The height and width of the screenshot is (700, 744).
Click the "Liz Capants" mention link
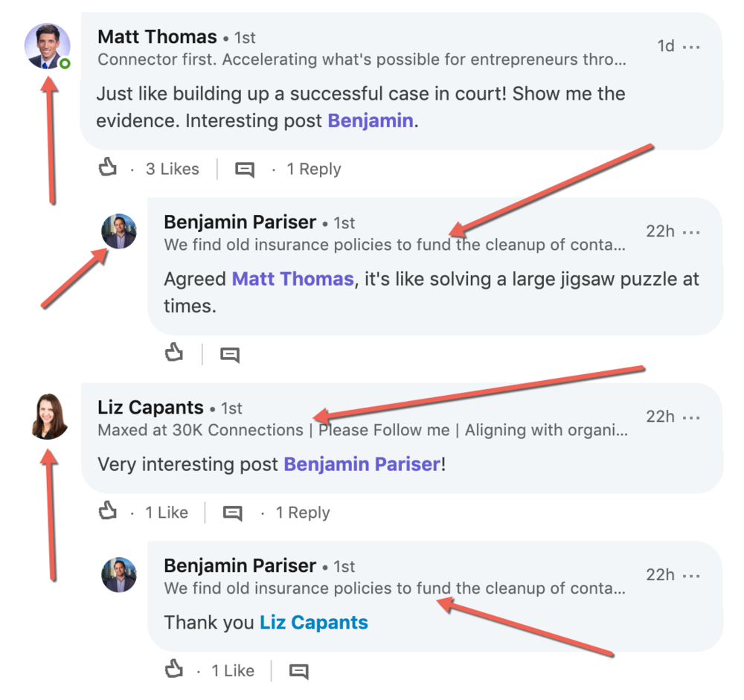click(x=313, y=623)
